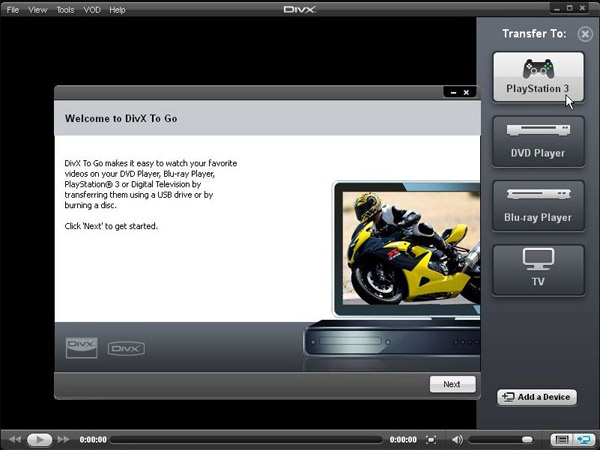Viewport: 600px width, 450px height.
Task: Minimize the DivX To Go dialog
Action: coord(453,92)
